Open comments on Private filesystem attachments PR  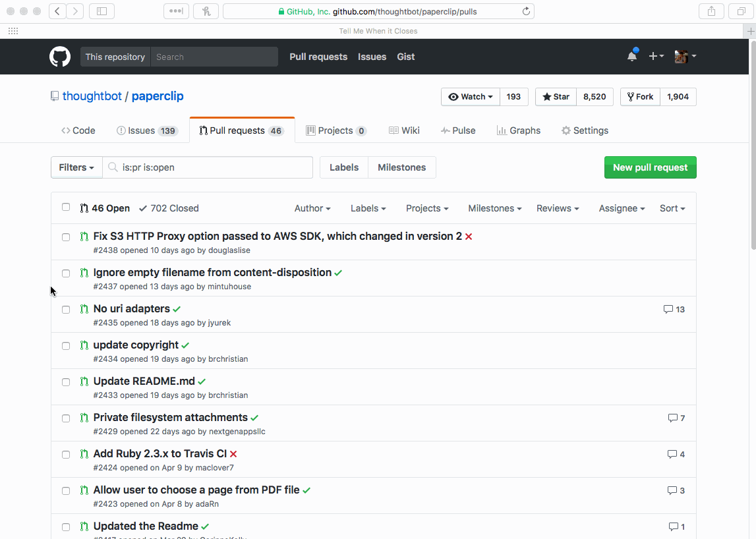pos(676,418)
